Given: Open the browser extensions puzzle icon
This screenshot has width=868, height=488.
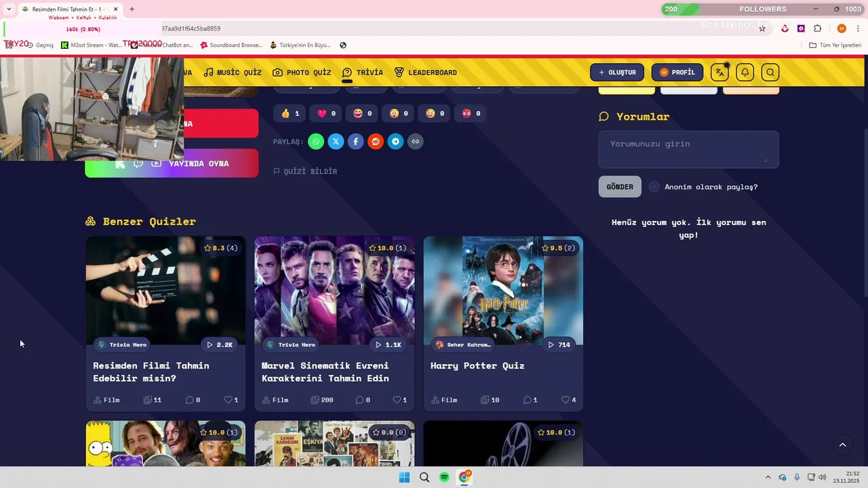Looking at the screenshot, I should click(817, 28).
